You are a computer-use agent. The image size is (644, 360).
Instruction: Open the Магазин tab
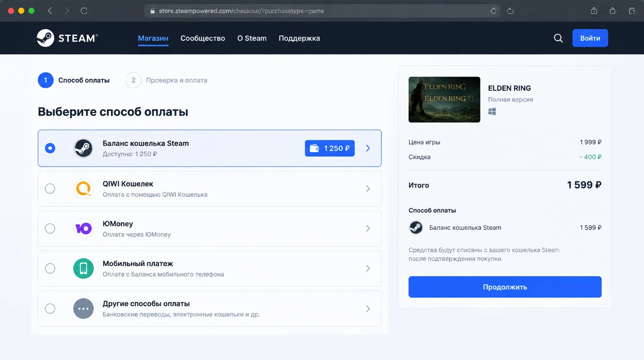point(153,38)
